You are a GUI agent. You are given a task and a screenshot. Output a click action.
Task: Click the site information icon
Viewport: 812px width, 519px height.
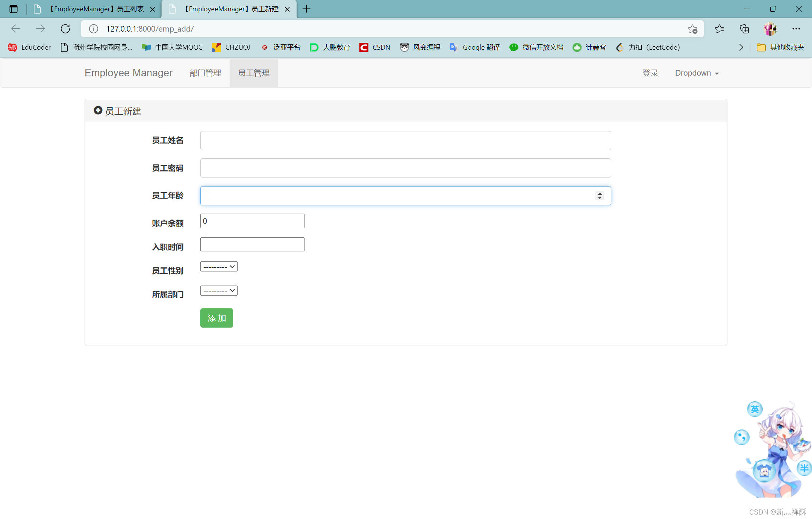[x=94, y=29]
